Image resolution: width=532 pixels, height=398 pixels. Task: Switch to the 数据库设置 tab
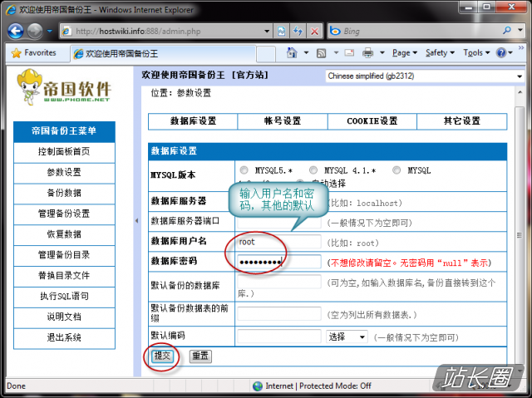click(193, 121)
